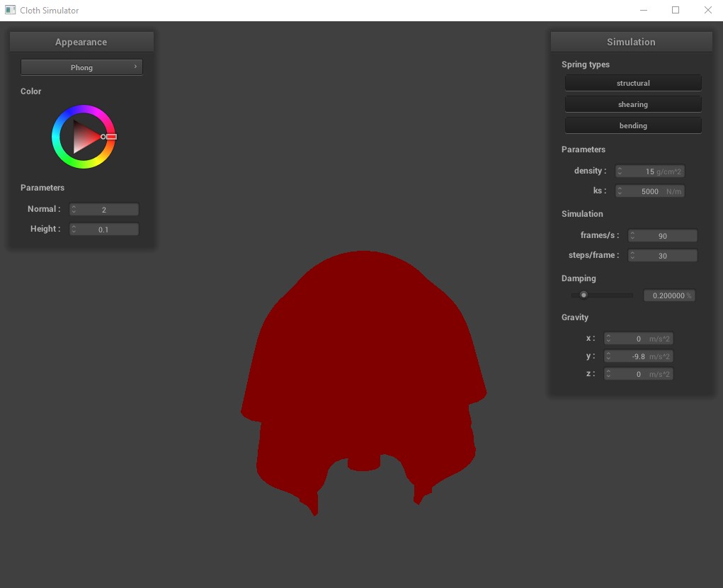
Task: Adjust the frames/s stepper arrows
Action: click(632, 236)
